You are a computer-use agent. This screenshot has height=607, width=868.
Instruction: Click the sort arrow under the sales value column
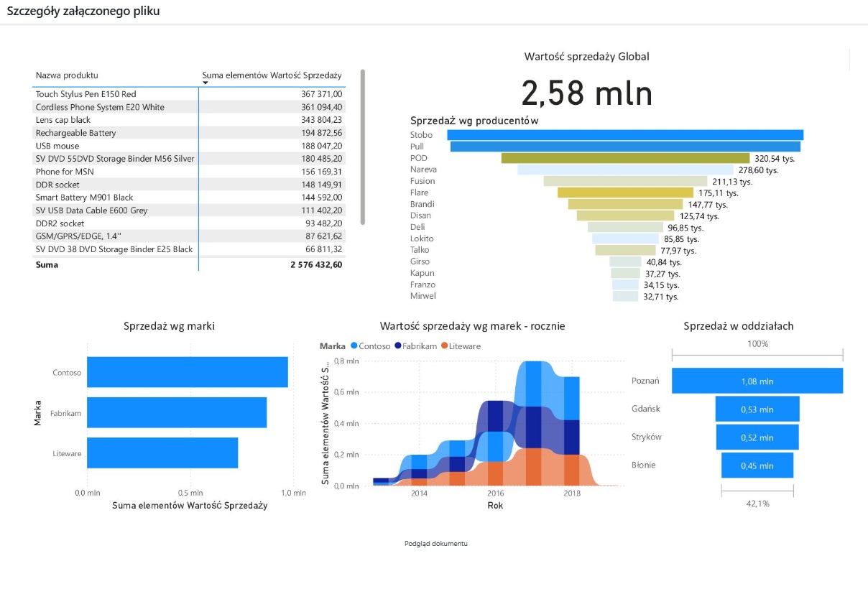click(x=206, y=83)
